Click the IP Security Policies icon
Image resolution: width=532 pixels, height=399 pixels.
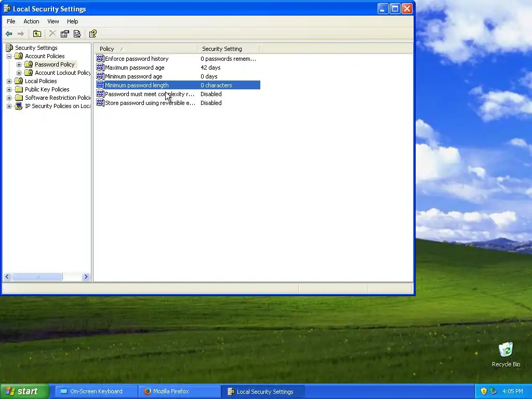click(x=19, y=106)
